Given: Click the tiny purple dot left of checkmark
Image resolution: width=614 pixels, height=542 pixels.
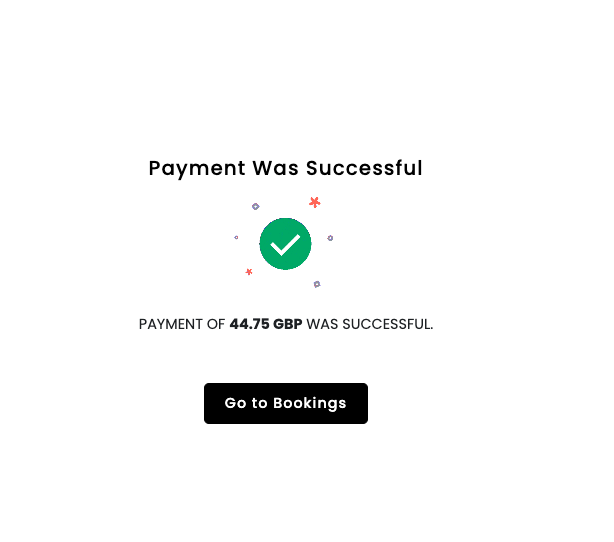Looking at the screenshot, I should point(236,237).
